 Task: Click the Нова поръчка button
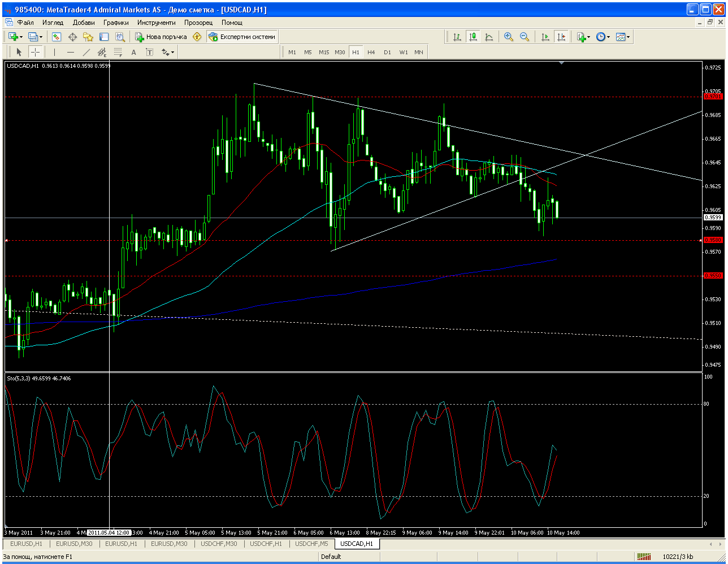click(161, 37)
